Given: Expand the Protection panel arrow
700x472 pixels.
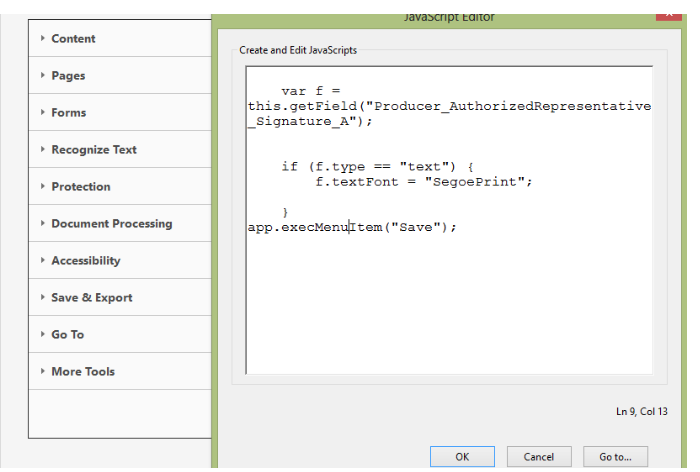Looking at the screenshot, I should [43, 186].
